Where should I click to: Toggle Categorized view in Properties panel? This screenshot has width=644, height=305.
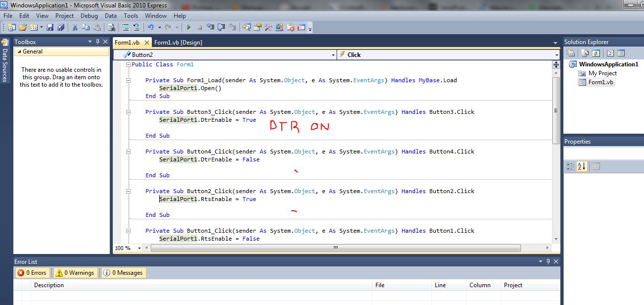pyautogui.click(x=570, y=167)
